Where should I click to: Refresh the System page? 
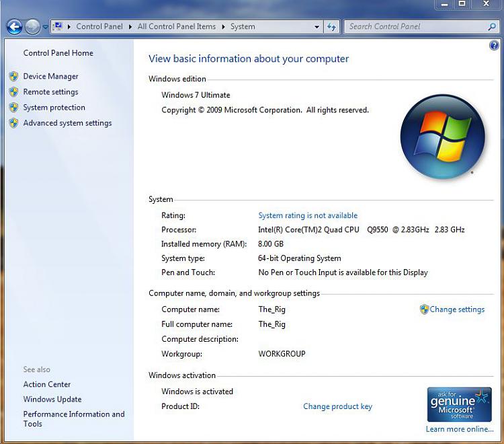point(331,27)
